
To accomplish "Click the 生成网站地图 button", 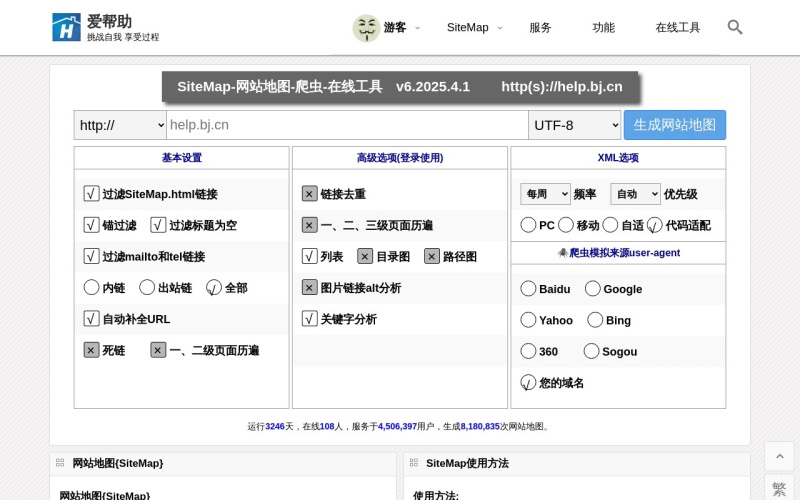I will (x=674, y=125).
